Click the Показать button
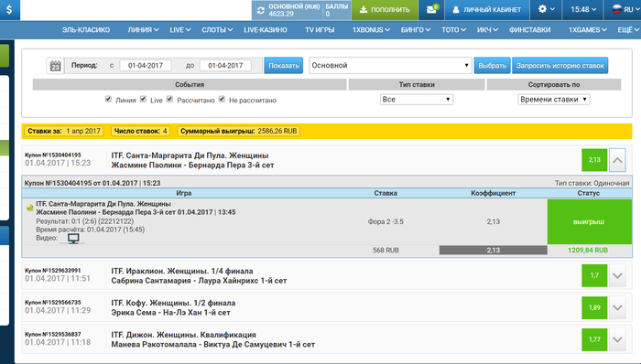The image size is (641, 364). 283,65
